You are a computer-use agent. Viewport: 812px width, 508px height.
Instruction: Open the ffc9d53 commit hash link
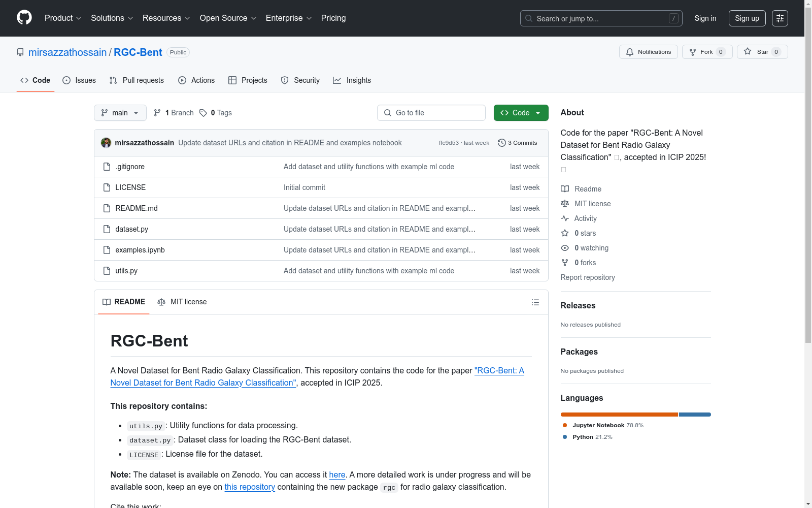click(x=449, y=143)
